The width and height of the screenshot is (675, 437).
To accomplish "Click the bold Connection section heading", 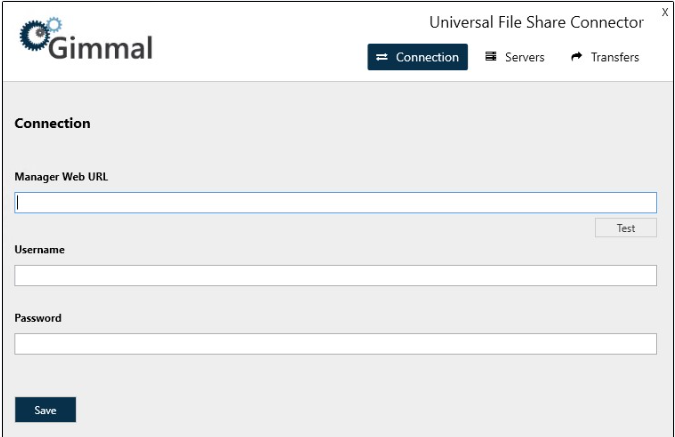I will 52,124.
